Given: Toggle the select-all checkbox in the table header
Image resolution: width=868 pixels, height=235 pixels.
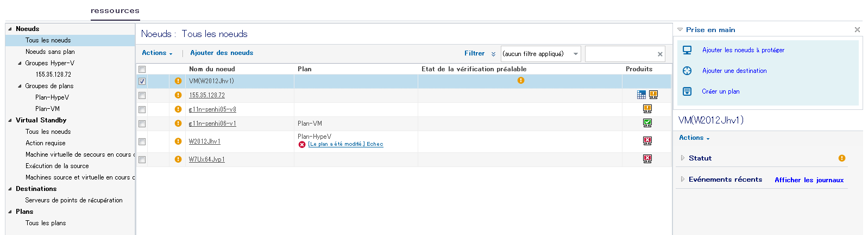Looking at the screenshot, I should coord(142,69).
